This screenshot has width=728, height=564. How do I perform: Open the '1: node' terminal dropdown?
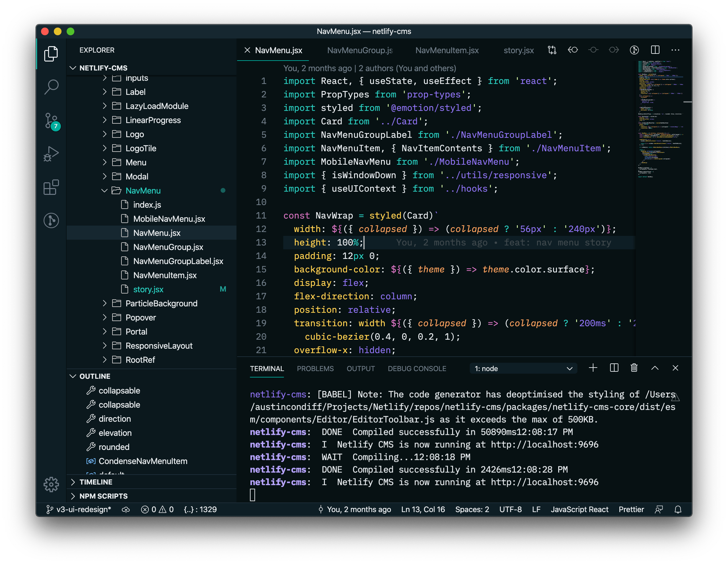523,368
